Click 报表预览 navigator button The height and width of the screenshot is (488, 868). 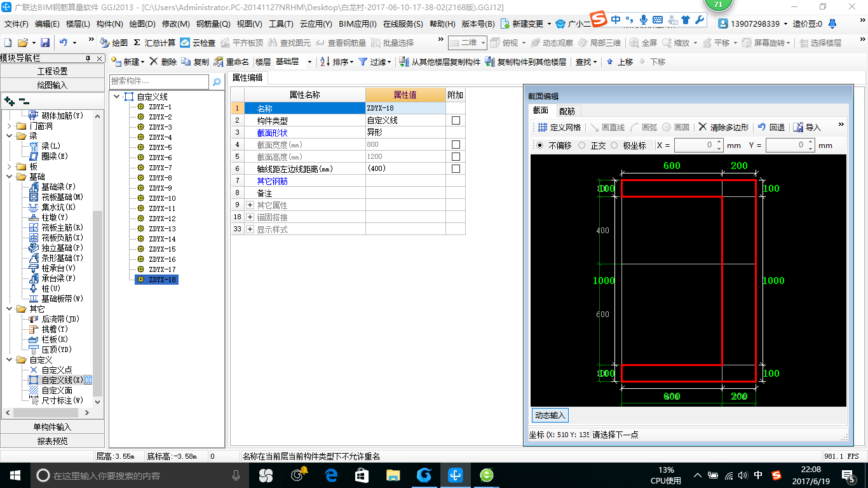tap(52, 441)
